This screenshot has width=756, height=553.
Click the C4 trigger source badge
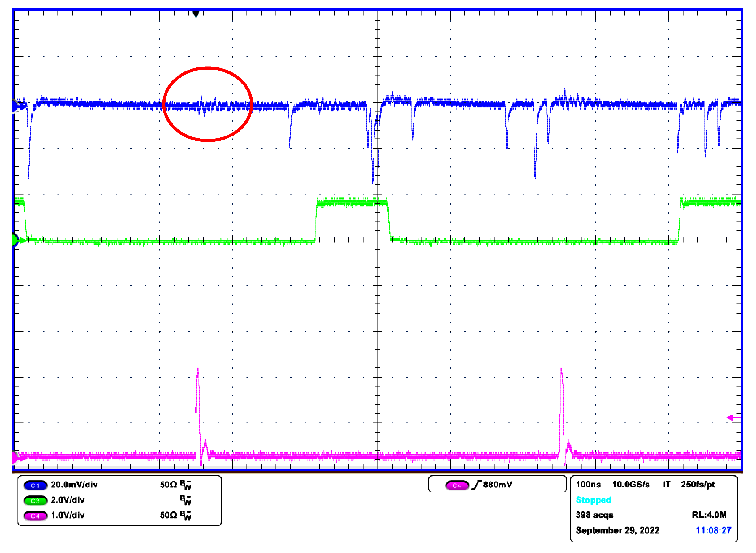[x=457, y=485]
